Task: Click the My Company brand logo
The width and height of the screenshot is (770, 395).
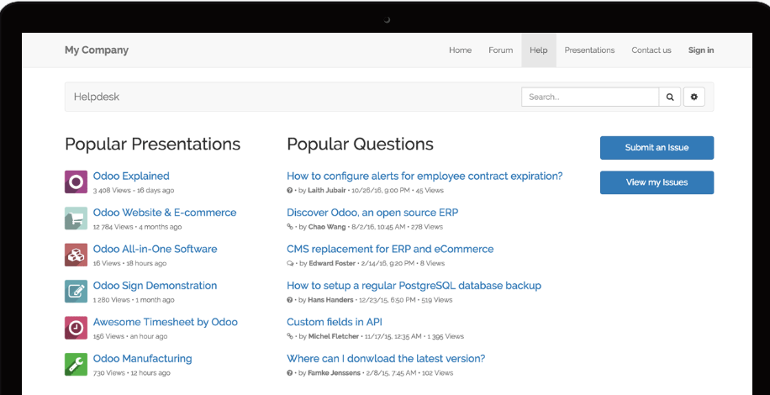Action: [x=96, y=50]
